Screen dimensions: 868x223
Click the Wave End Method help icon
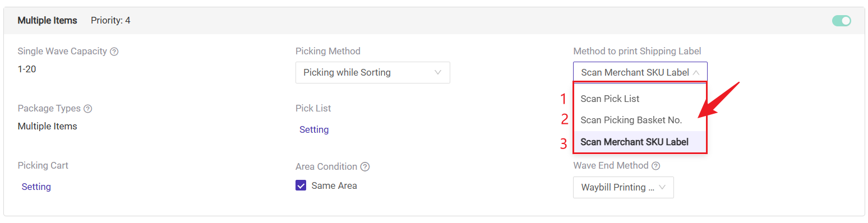(x=656, y=166)
